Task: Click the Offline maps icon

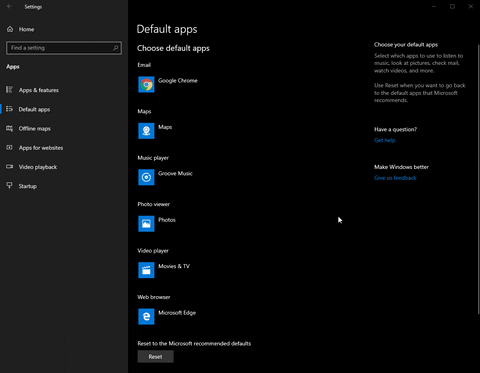Action: (9, 128)
